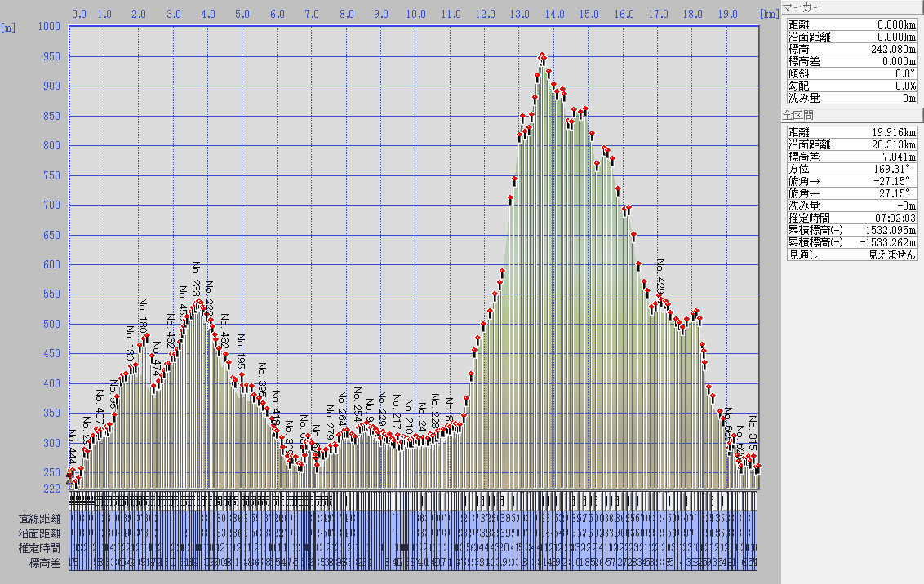Image resolution: width=924 pixels, height=584 pixels.
Task: Click the 10.0 km tick on distance axis
Action: [415, 14]
